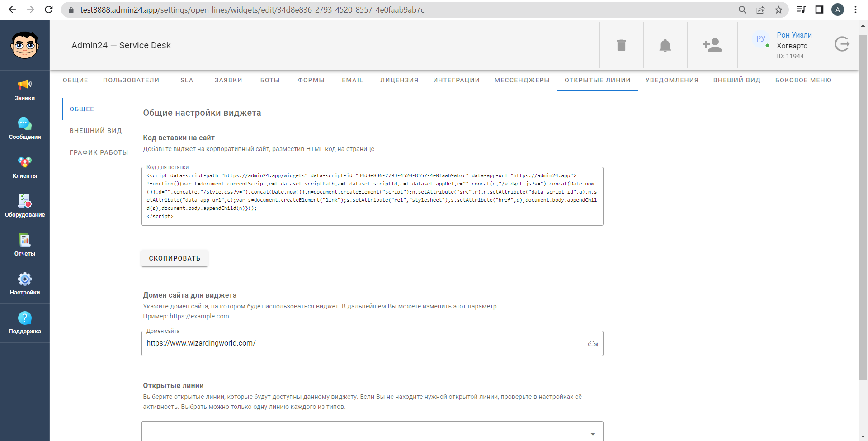Viewport: 868px width, 441px height.
Task: Click the ID: 11944 text
Action: point(790,56)
